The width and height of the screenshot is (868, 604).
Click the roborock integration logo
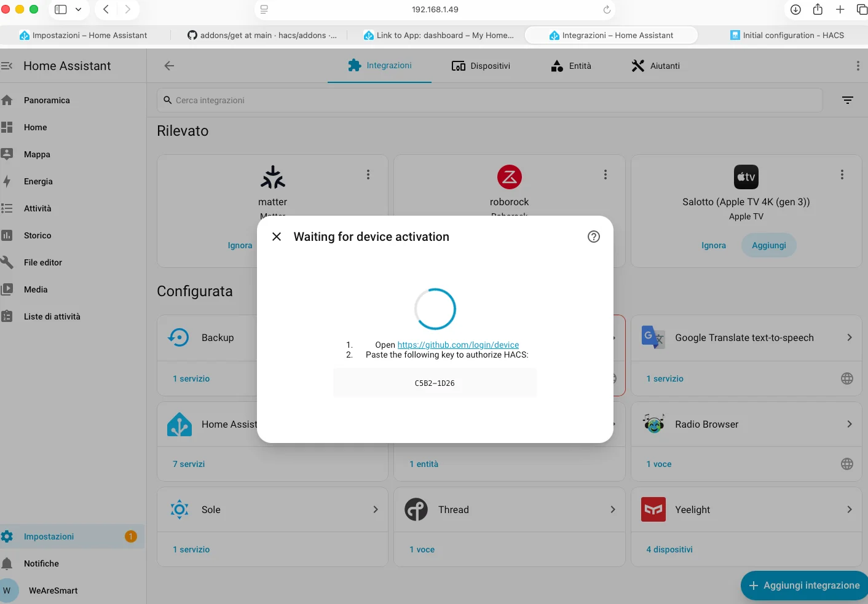(x=510, y=177)
